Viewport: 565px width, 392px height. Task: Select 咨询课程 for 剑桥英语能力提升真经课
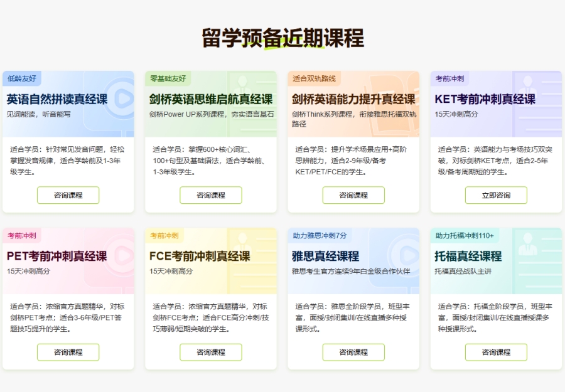click(353, 195)
